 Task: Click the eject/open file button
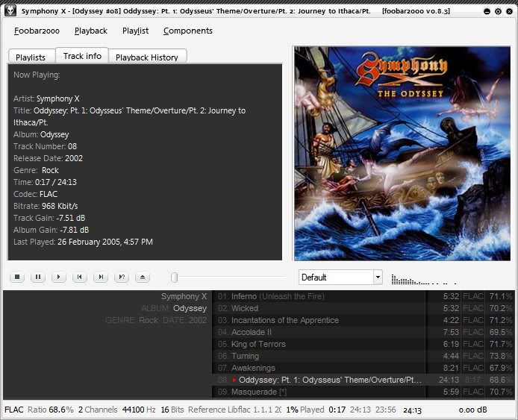pyautogui.click(x=143, y=277)
